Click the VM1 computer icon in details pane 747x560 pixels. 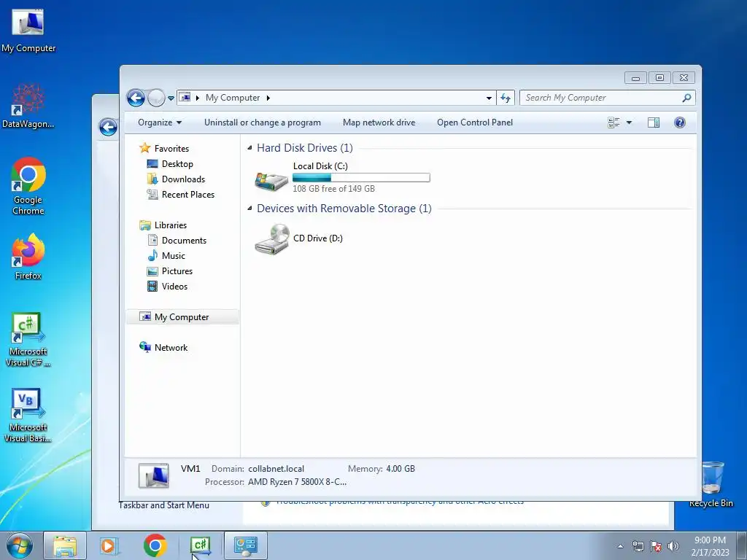point(153,475)
